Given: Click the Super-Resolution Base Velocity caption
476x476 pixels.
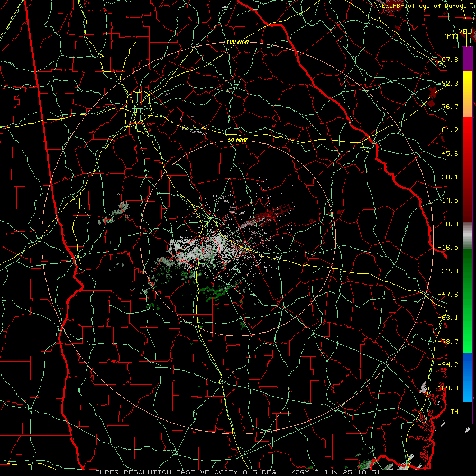Looking at the screenshot, I should (x=237, y=472).
